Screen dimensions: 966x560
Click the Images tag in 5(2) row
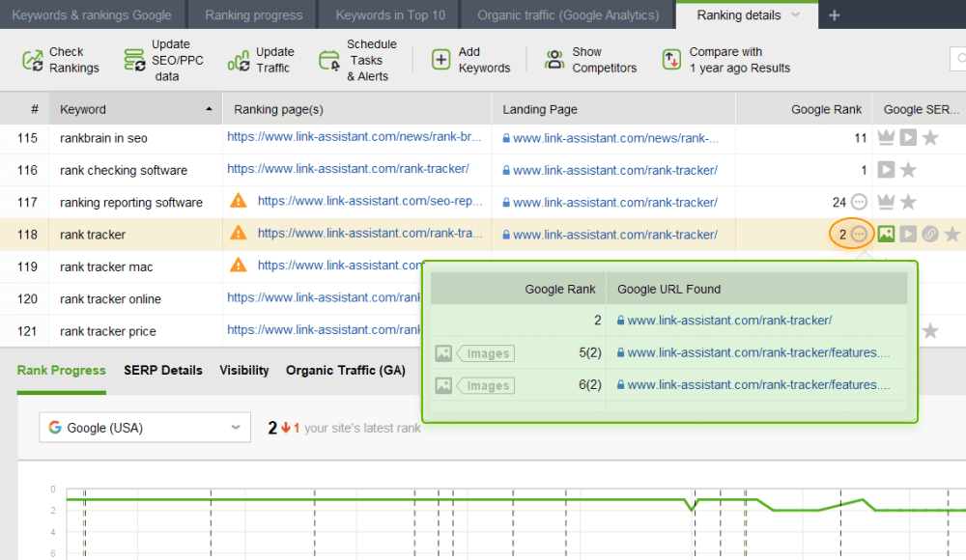pyautogui.click(x=487, y=353)
